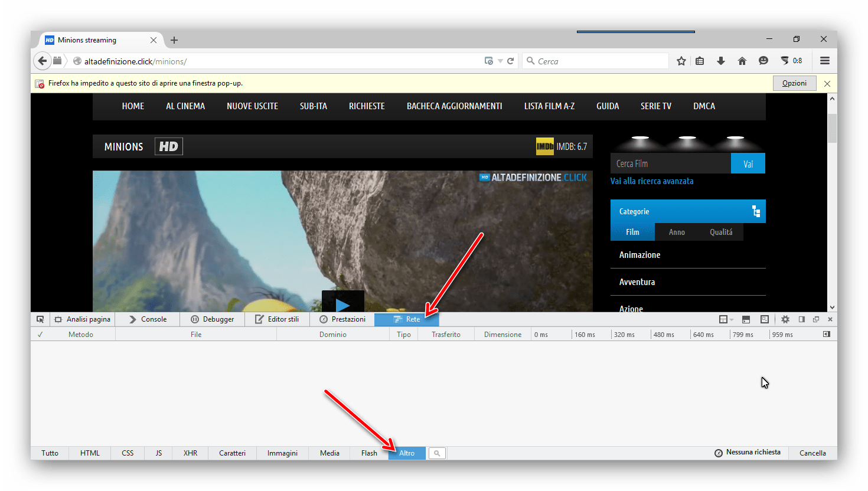Select the Rete network tab

point(407,319)
